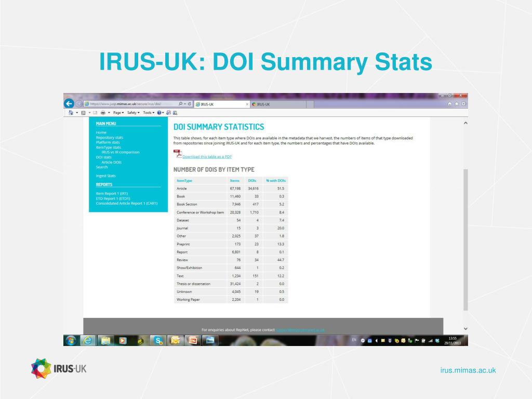Open DOI stats in main menu
This screenshot has width=532, height=399.
(103, 157)
